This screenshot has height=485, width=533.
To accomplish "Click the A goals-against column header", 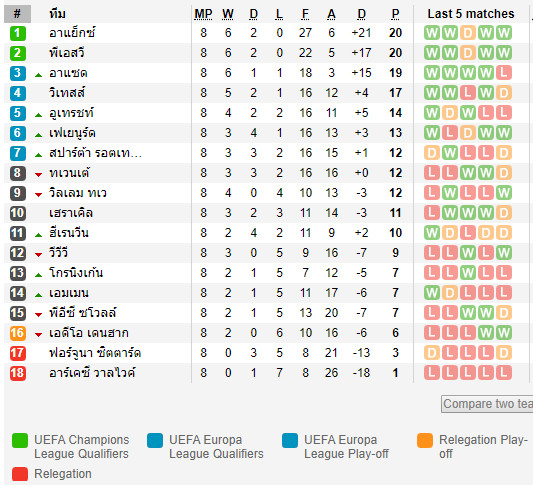I will 331,14.
